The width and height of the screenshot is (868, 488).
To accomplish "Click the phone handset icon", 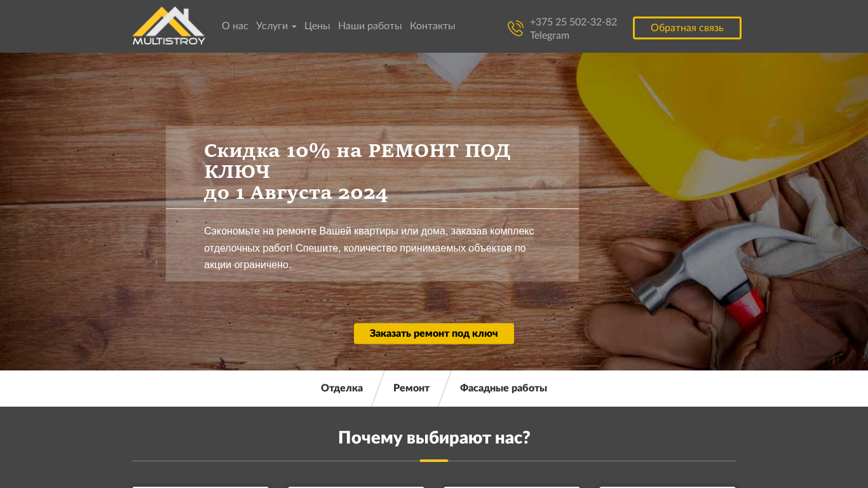I will click(515, 29).
